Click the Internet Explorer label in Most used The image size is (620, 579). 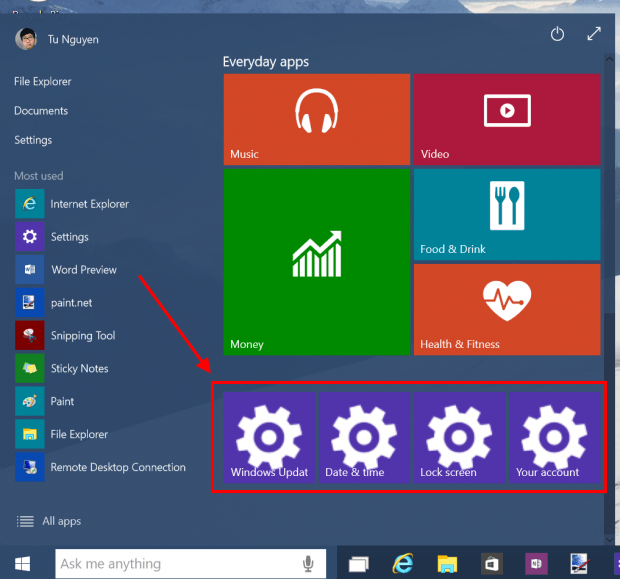click(x=90, y=204)
